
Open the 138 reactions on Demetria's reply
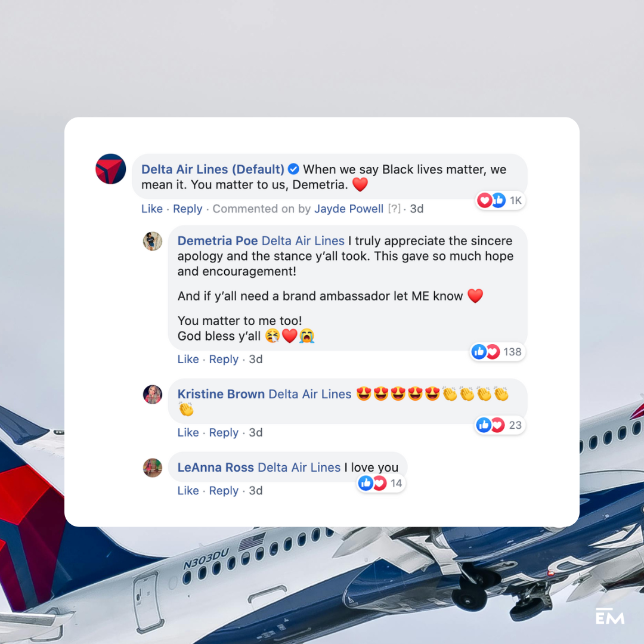(x=497, y=352)
